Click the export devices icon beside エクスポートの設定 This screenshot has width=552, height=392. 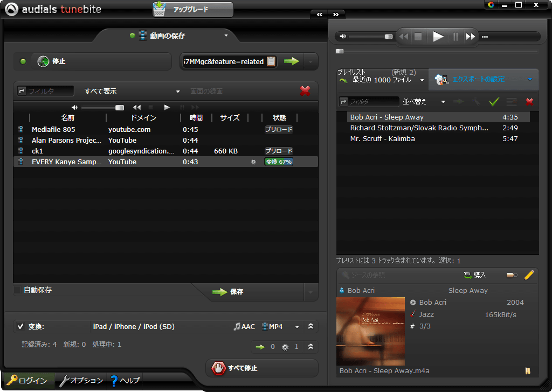pos(441,80)
